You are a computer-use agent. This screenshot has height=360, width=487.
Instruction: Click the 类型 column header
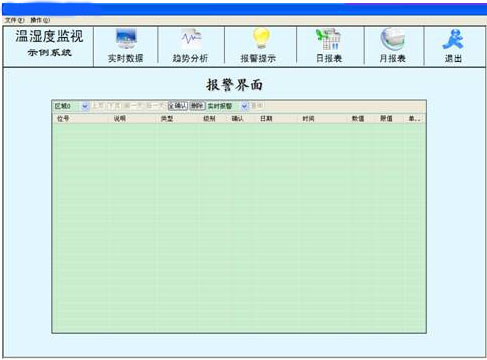[167, 119]
